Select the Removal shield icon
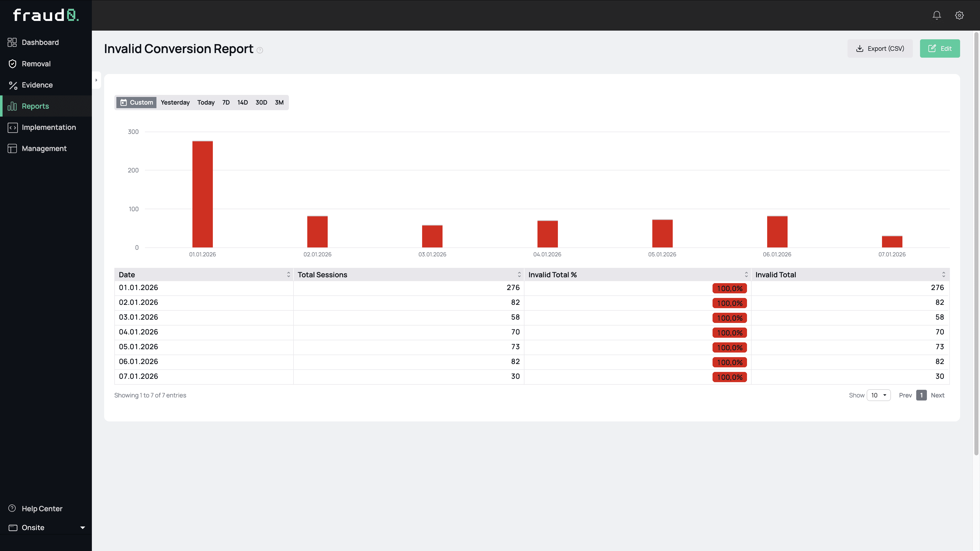Viewport: 980px width, 551px height. (13, 64)
